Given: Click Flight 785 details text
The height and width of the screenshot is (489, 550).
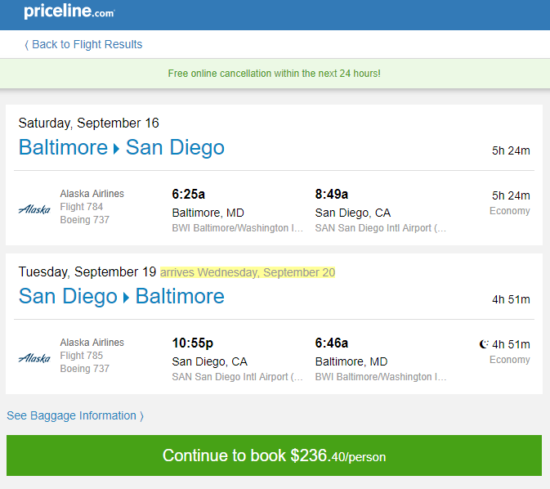Looking at the screenshot, I should click(81, 355).
